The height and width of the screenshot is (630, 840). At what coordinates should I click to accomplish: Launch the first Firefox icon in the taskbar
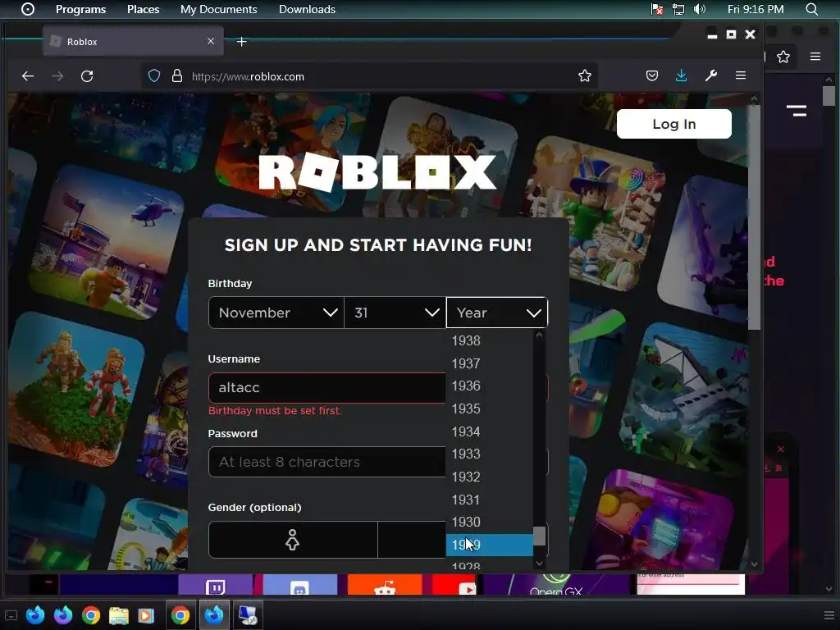pos(35,615)
